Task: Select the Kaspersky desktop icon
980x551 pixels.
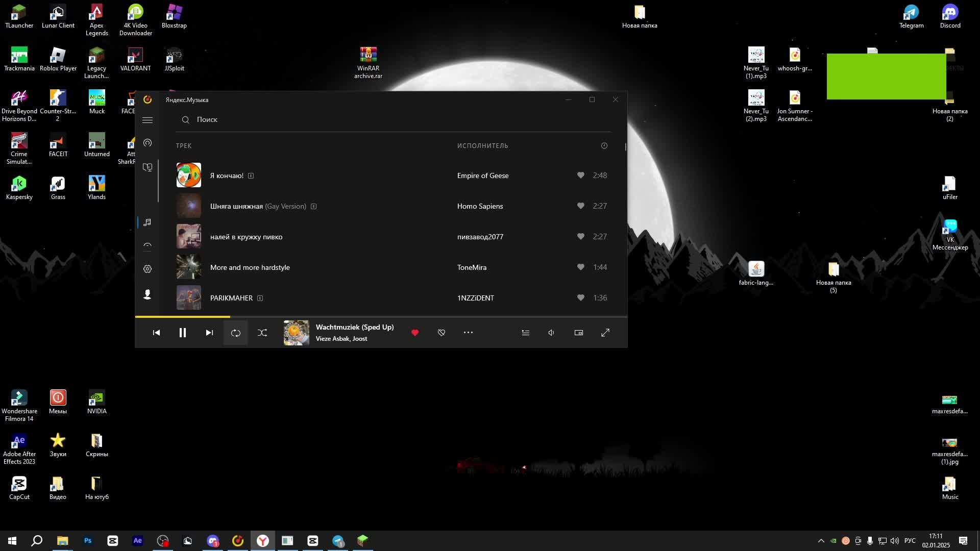Action: click(x=19, y=188)
